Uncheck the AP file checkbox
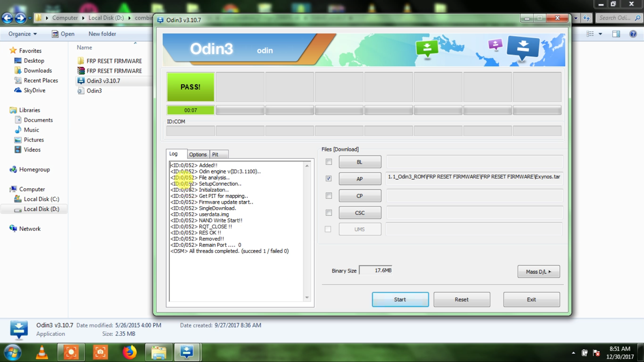 point(329,179)
